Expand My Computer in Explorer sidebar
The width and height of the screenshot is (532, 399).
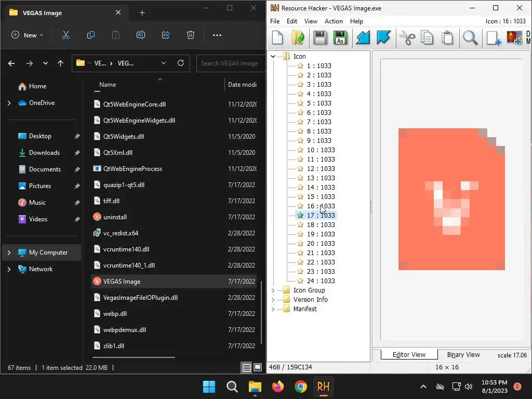(9, 252)
